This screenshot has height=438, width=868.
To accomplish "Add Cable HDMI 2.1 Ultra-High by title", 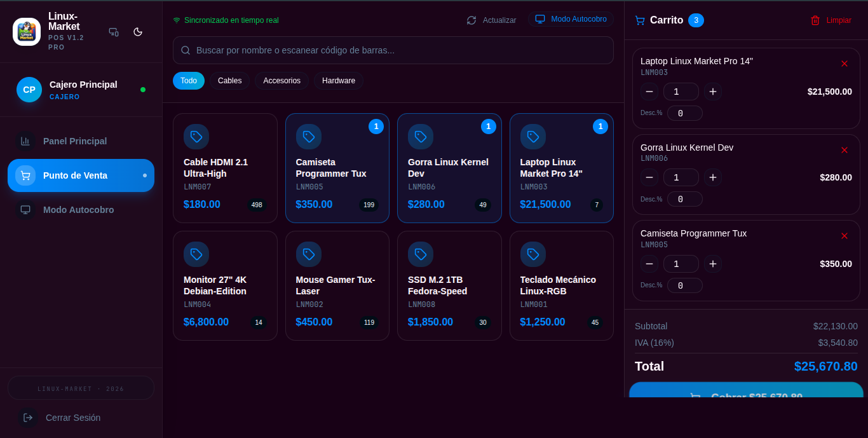I will click(216, 168).
